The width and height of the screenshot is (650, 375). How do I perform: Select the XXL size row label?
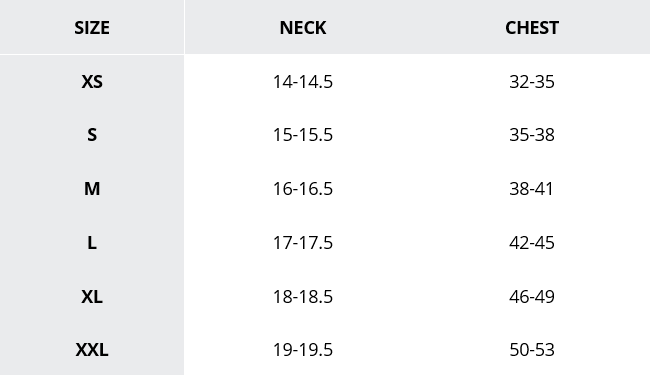[92, 350]
